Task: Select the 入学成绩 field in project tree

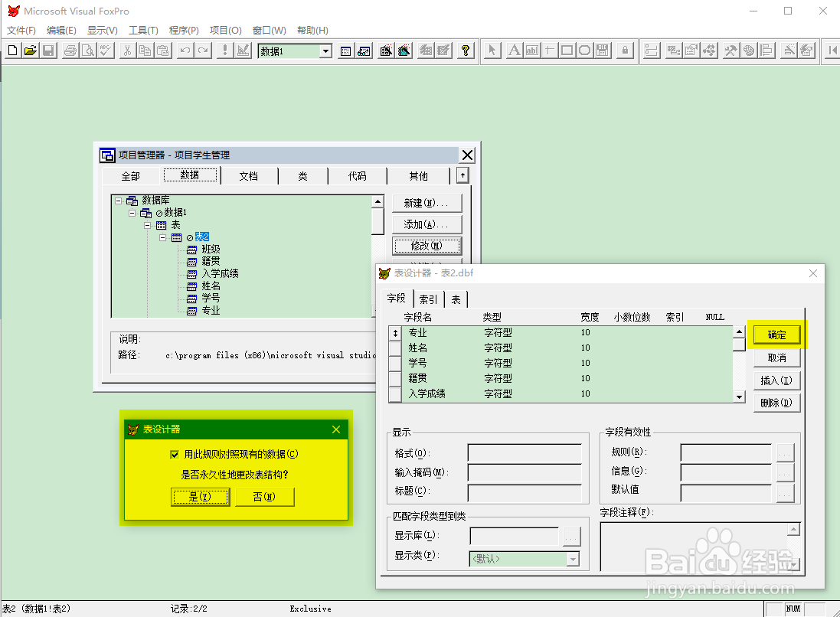Action: click(x=221, y=274)
